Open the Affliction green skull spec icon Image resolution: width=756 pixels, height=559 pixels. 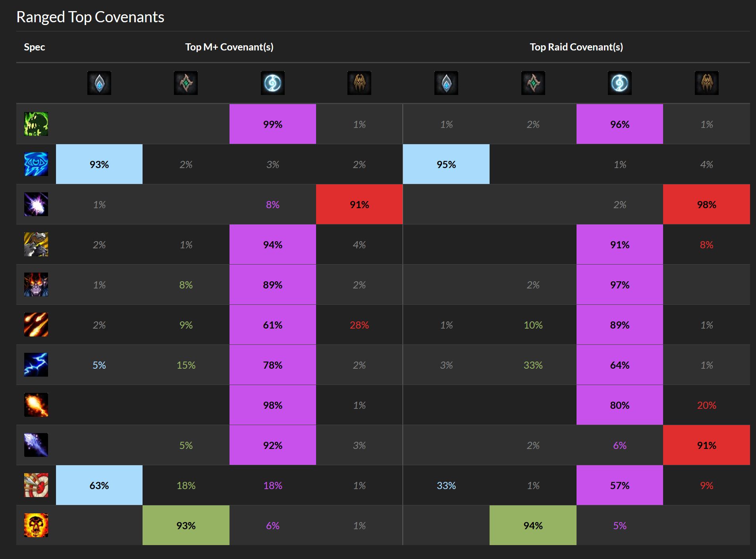36,124
